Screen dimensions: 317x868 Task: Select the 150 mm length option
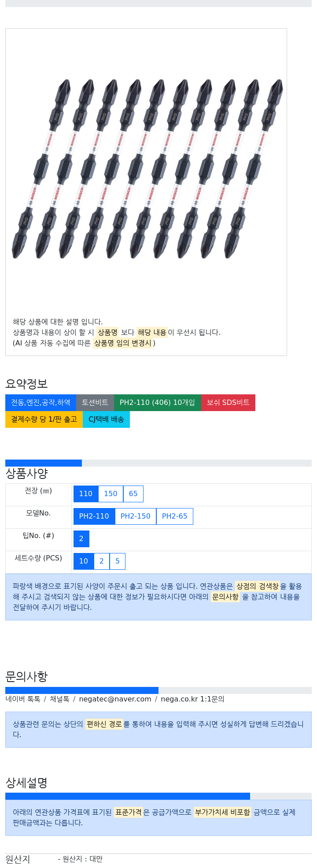pyautogui.click(x=111, y=494)
